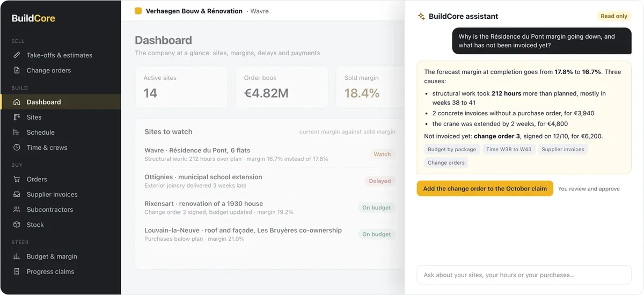The image size is (644, 295).
Task: Click the Change orders source chip in assistant
Action: [446, 163]
